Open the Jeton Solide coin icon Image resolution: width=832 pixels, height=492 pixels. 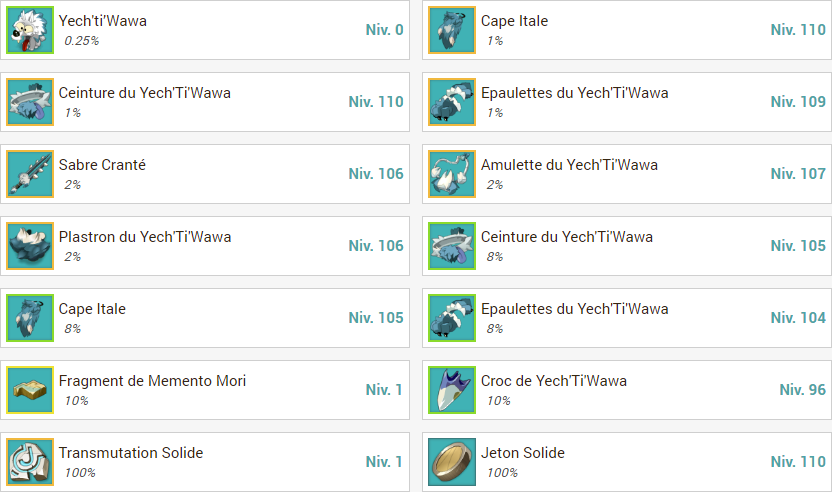click(452, 462)
